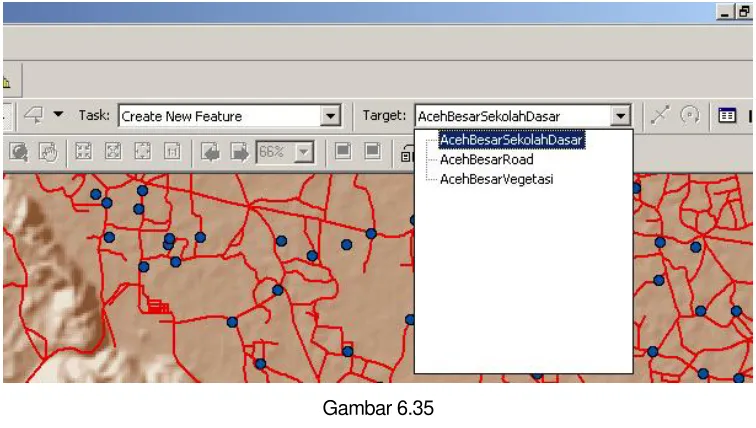
Task: Click the Fixed Zoom Out layout icon
Action: click(x=113, y=151)
